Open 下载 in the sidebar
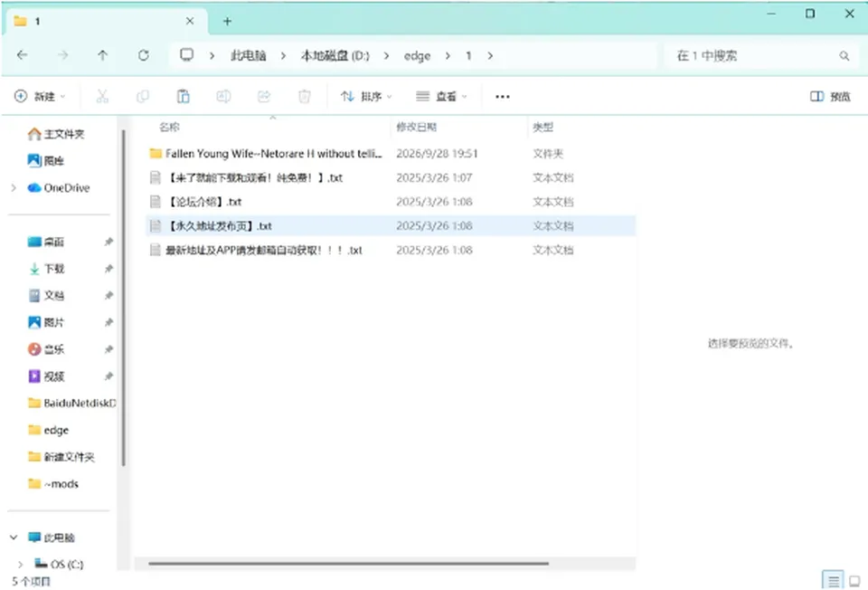The height and width of the screenshot is (590, 868). [x=53, y=269]
